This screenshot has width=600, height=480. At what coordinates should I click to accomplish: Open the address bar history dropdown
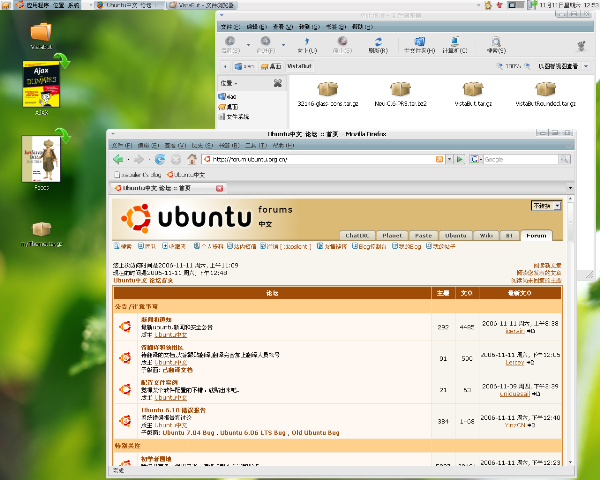(x=450, y=159)
